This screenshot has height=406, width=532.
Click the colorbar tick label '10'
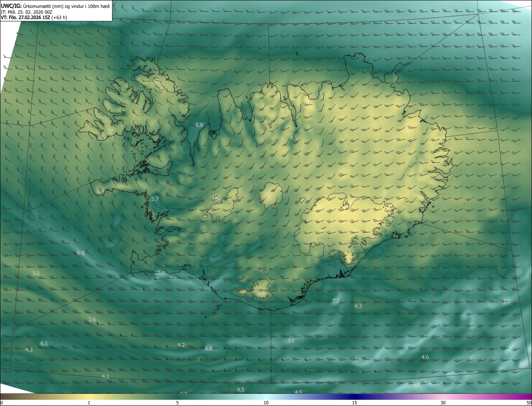266,403
